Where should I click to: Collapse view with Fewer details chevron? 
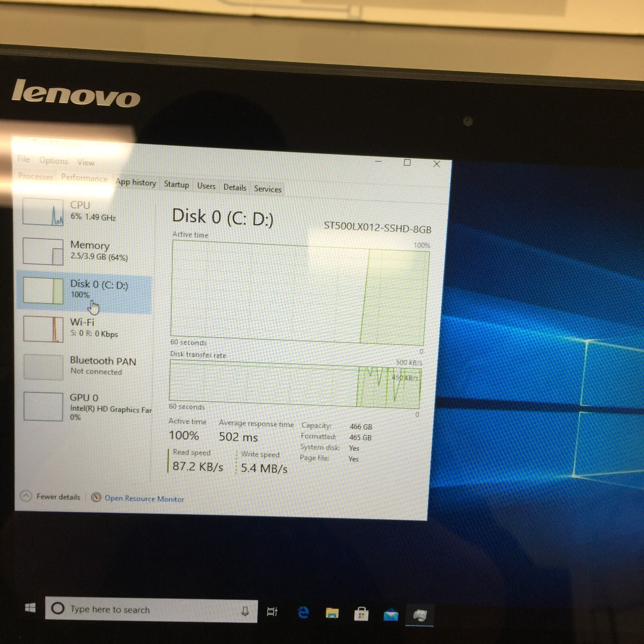(x=26, y=496)
